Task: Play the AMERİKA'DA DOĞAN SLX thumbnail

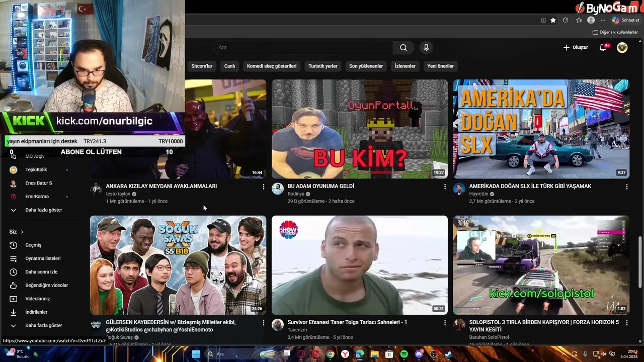Action: coord(541,129)
